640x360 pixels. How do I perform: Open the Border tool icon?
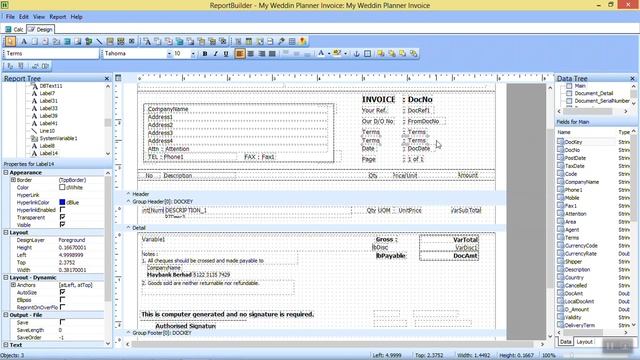coord(367,53)
